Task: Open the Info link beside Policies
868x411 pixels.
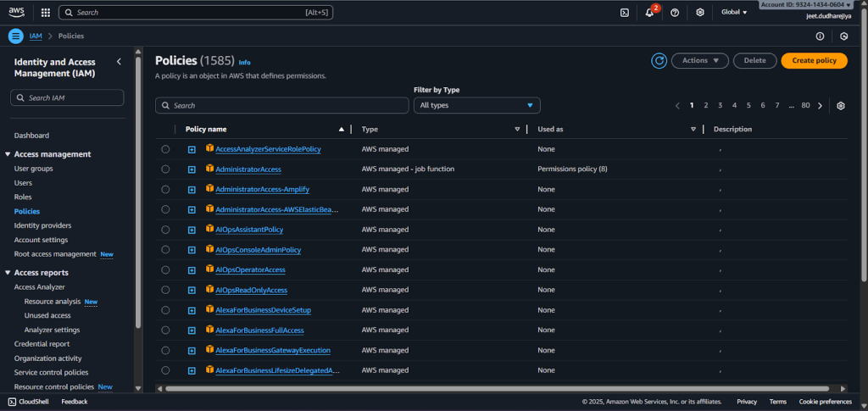Action: (244, 63)
